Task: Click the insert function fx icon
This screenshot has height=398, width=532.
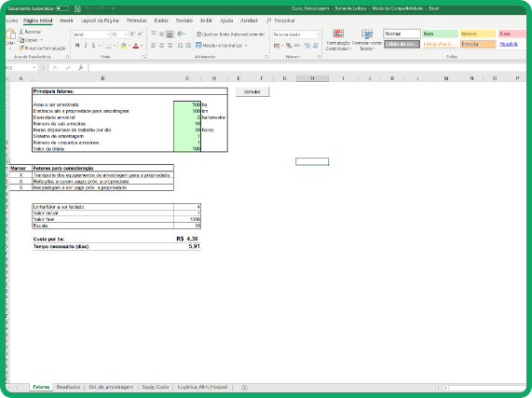Action: [x=81, y=67]
